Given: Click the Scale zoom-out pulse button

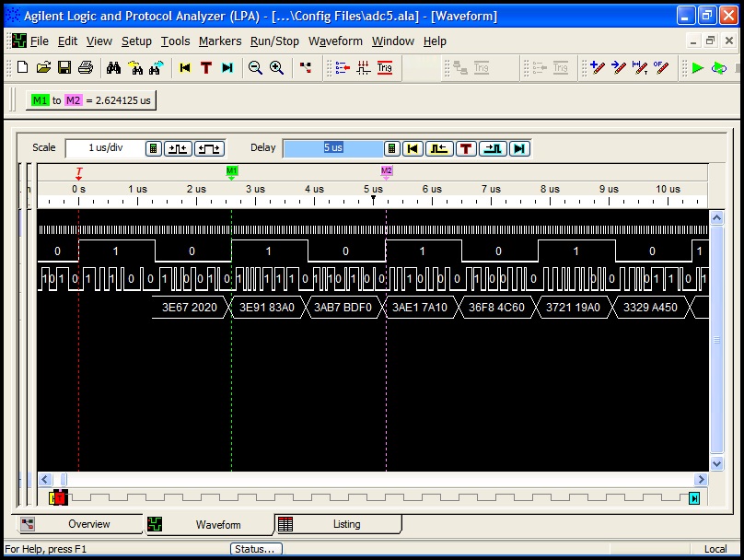Looking at the screenshot, I should click(209, 148).
